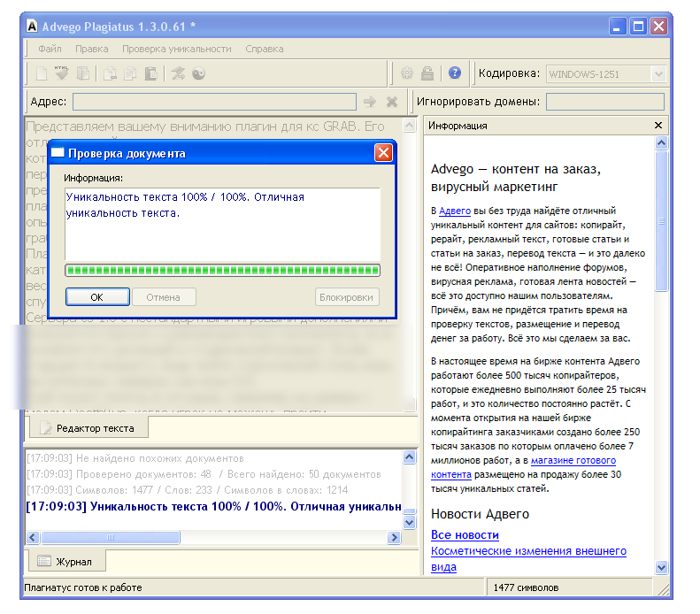Click the select-all pages toolbar icon
The height and width of the screenshot is (614, 700).
tap(83, 73)
